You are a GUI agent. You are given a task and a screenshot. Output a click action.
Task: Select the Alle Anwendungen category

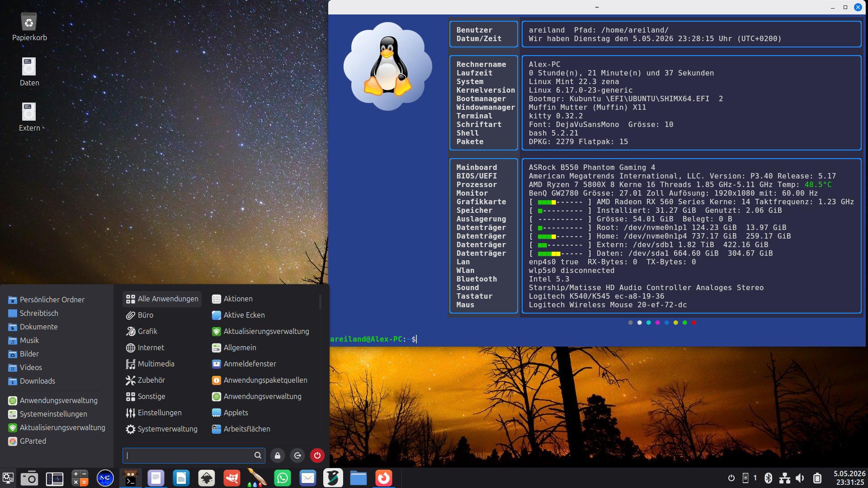(162, 299)
